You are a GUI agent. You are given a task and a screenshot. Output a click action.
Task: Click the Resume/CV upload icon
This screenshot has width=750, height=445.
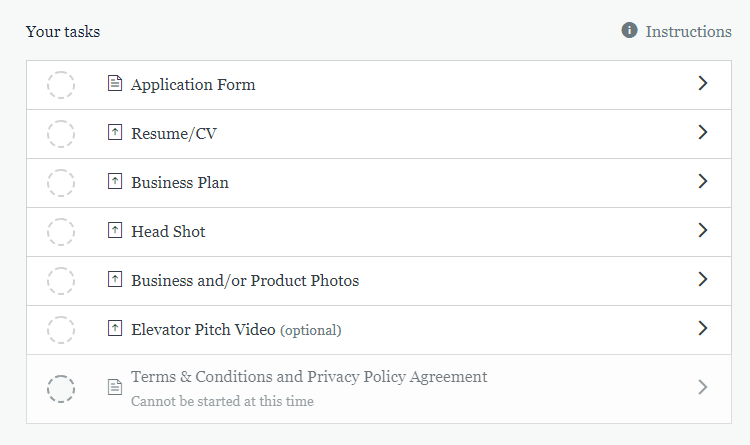point(115,132)
